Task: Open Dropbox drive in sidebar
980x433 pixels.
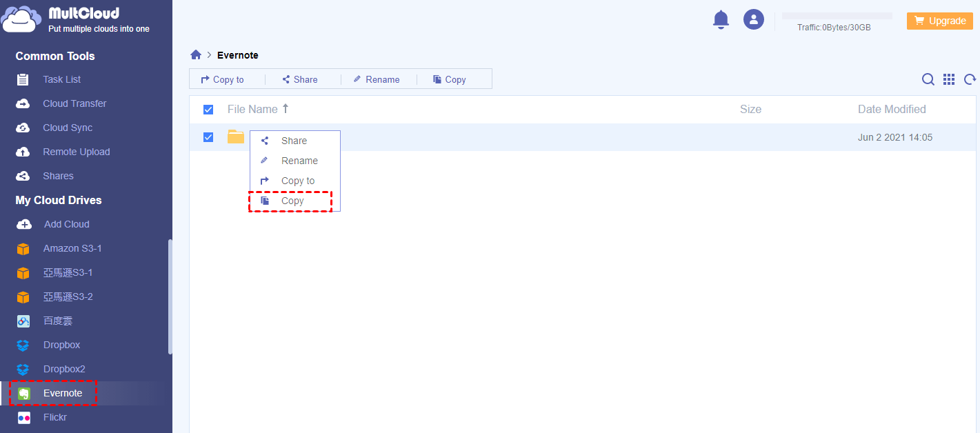Action: [x=61, y=345]
